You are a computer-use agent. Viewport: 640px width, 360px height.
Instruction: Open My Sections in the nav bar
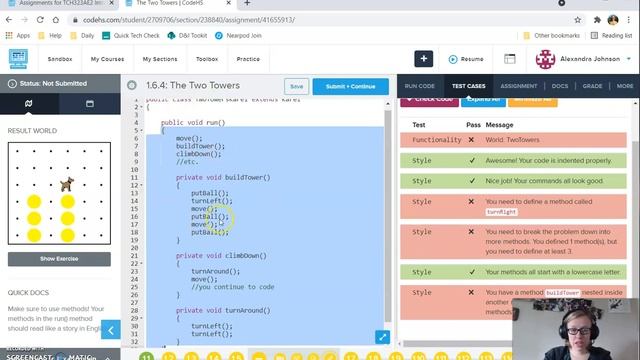[160, 59]
